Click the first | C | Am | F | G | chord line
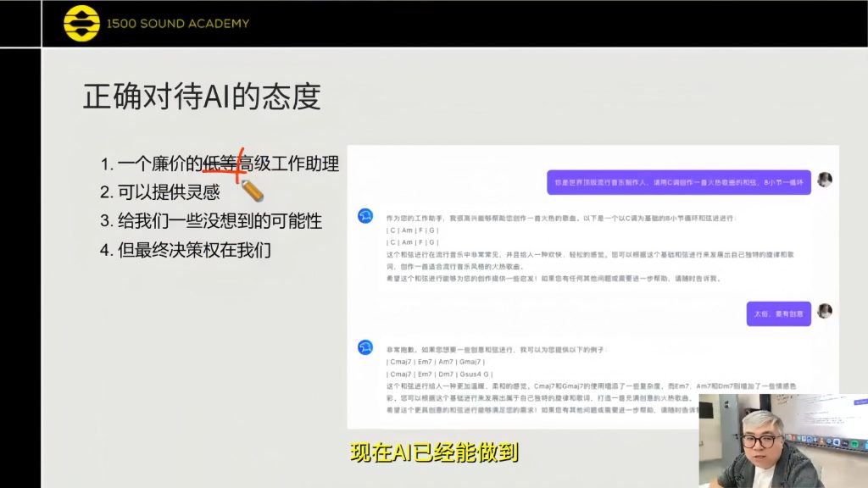The width and height of the screenshot is (868, 488). [413, 230]
